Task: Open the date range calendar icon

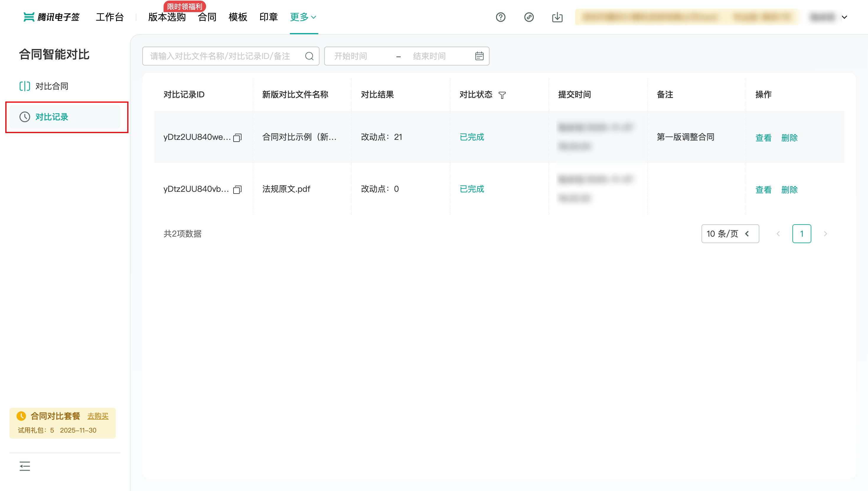Action: [x=479, y=56]
